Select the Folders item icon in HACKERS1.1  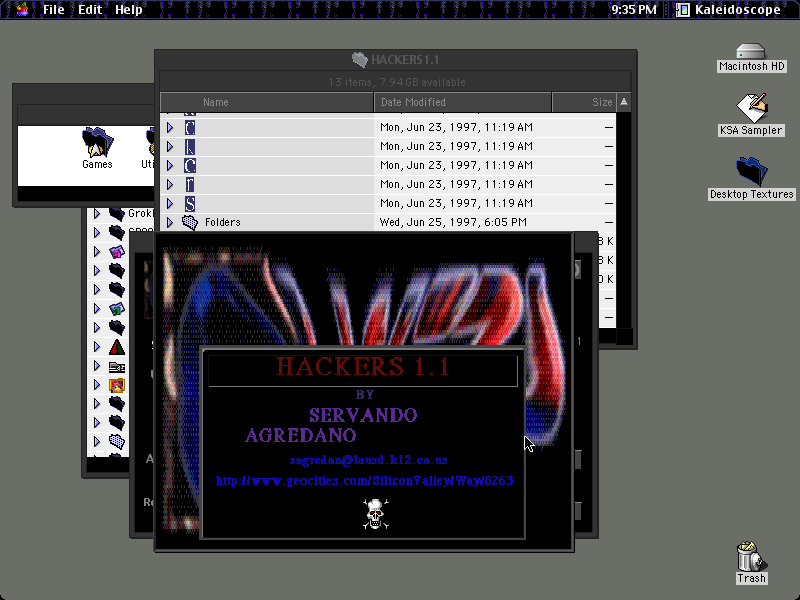coord(190,222)
